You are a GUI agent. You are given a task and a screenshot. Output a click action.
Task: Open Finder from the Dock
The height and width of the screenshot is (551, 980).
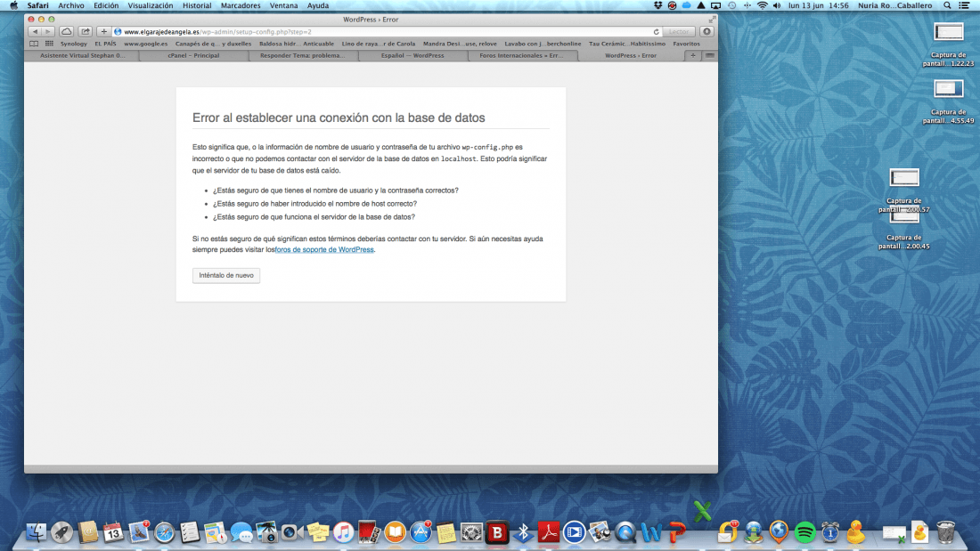coord(36,532)
